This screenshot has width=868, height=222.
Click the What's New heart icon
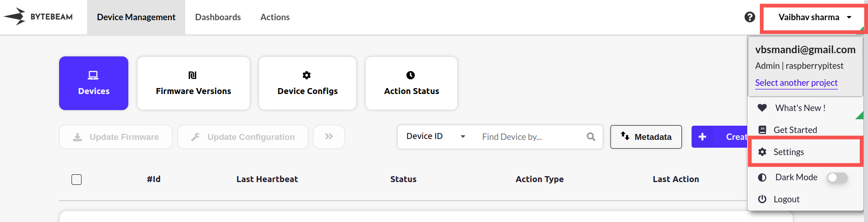tap(762, 108)
